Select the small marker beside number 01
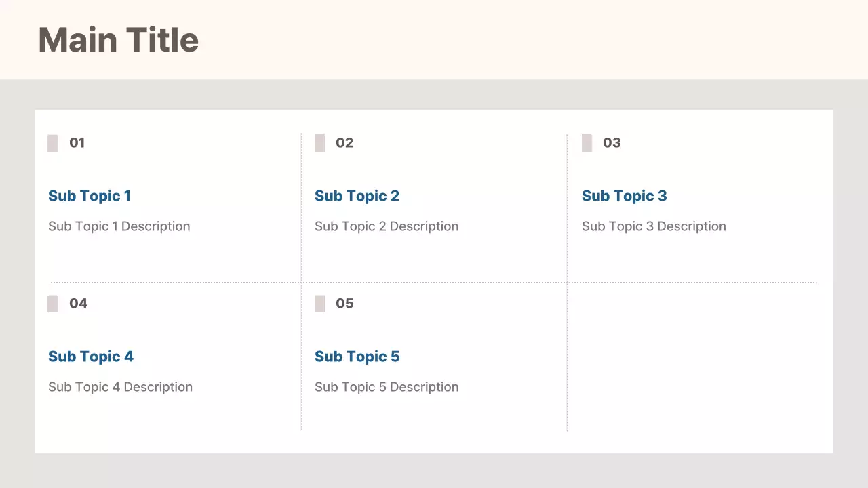This screenshot has height=488, width=868. click(x=53, y=143)
